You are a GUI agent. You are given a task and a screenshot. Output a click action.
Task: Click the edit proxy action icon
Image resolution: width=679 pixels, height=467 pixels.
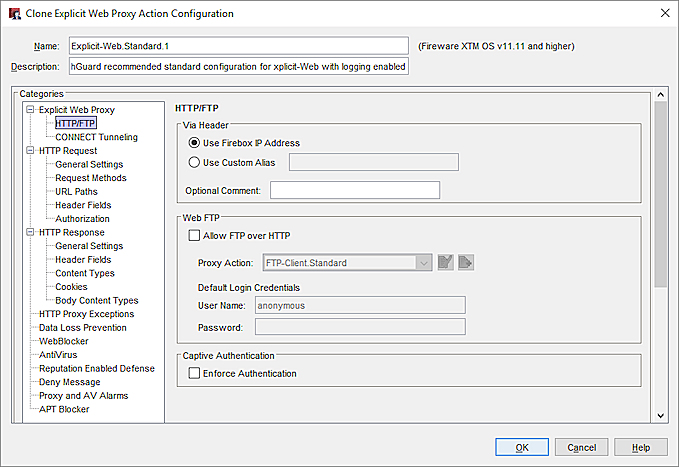446,263
